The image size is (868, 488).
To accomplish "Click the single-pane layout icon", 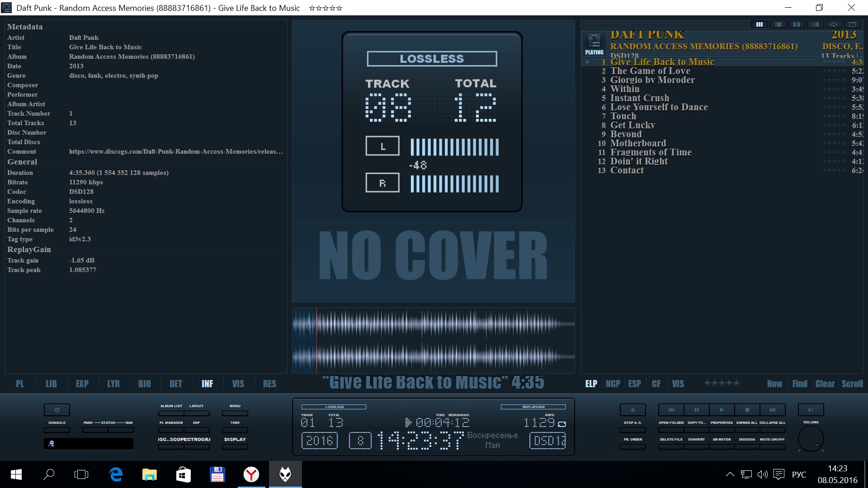I will [x=852, y=24].
